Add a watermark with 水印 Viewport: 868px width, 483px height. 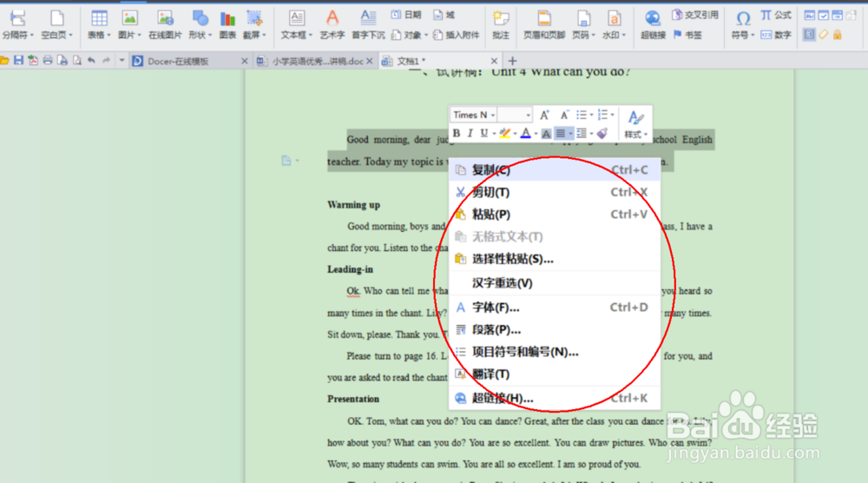(614, 25)
